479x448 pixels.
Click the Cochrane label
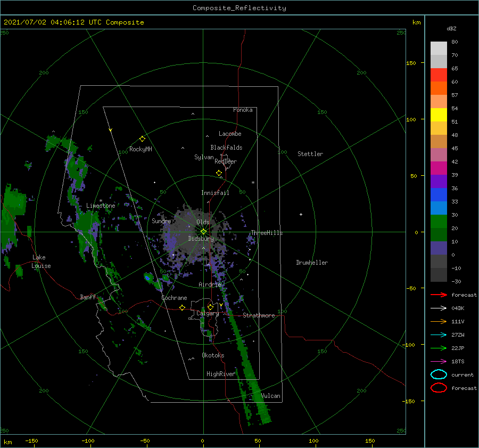coord(174,298)
